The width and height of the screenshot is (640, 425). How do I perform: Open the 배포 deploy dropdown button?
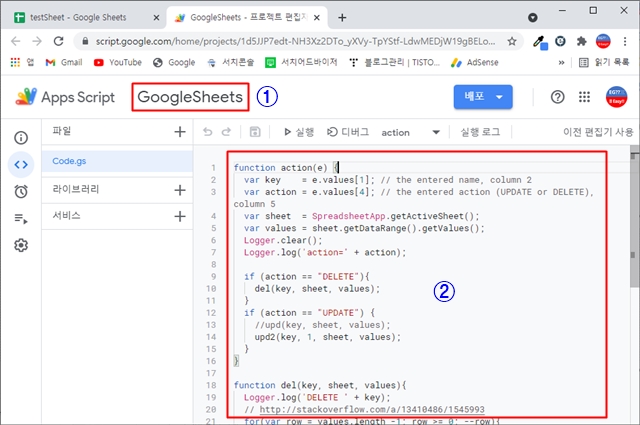pos(483,97)
